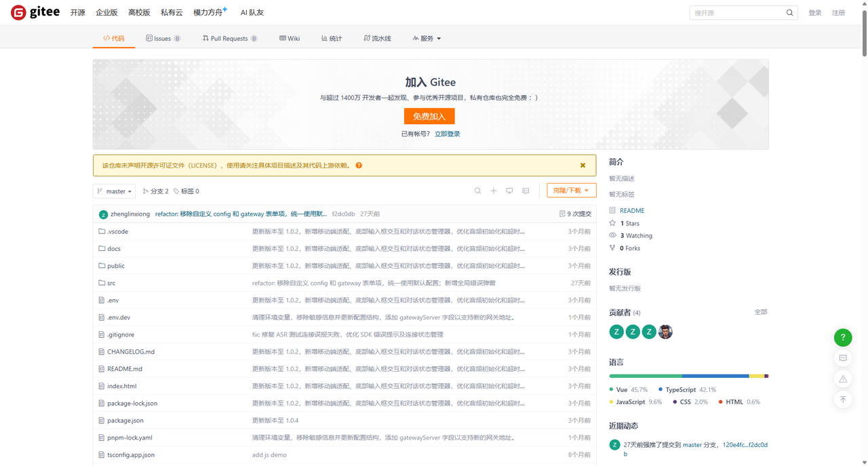
Task: Click AI 队友 in the top navigation
Action: point(252,13)
